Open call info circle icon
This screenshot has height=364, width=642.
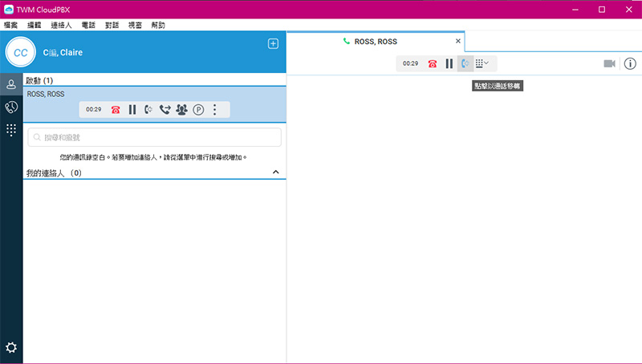tap(630, 63)
